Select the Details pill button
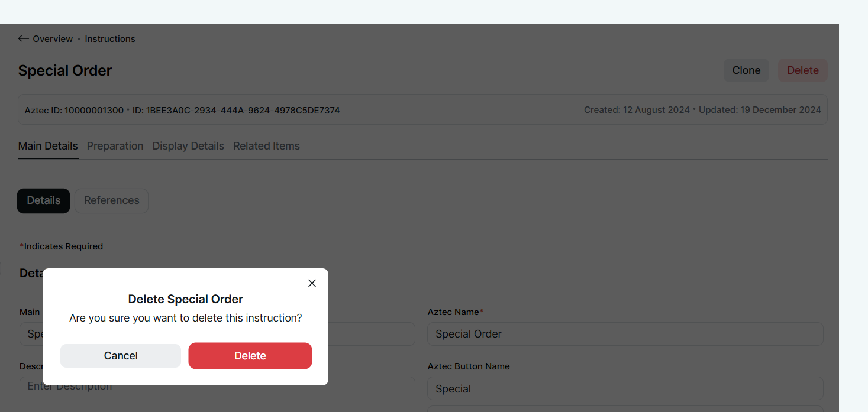This screenshot has height=412, width=868. (43, 200)
